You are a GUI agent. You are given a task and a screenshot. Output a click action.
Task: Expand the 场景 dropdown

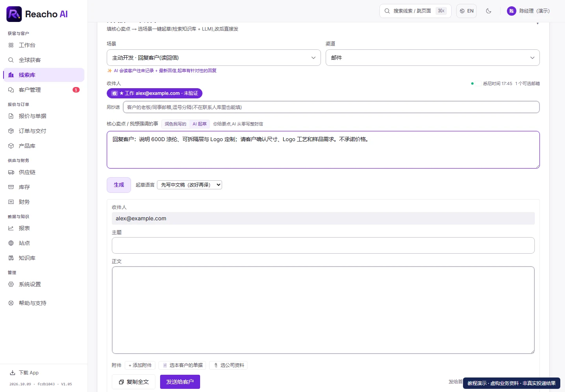click(x=214, y=58)
